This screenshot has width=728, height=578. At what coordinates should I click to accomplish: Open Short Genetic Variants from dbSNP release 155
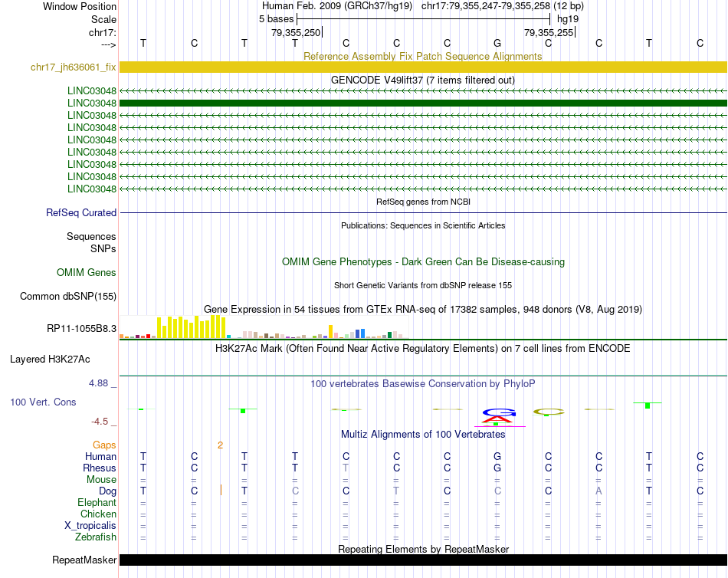coord(423,285)
